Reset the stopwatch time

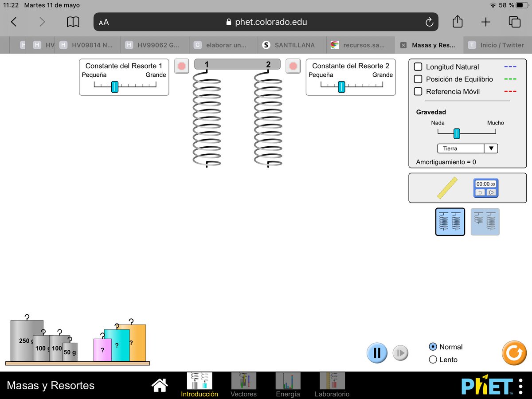[481, 192]
